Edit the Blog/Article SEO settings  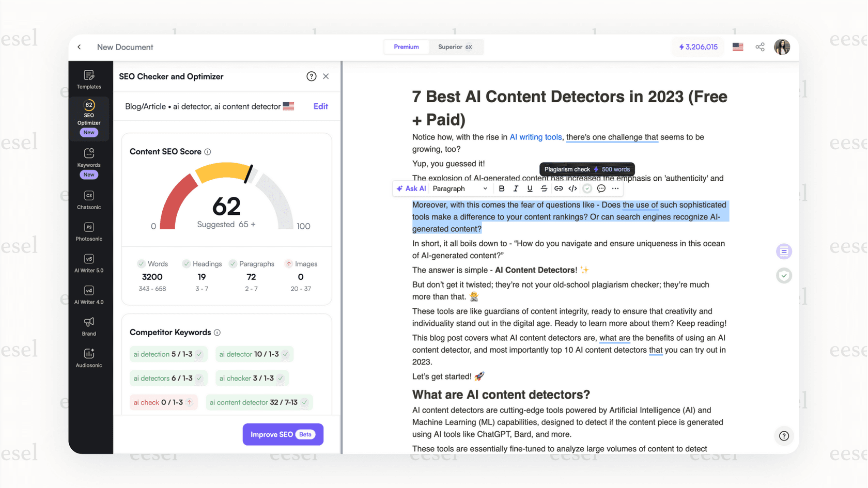pyautogui.click(x=320, y=106)
